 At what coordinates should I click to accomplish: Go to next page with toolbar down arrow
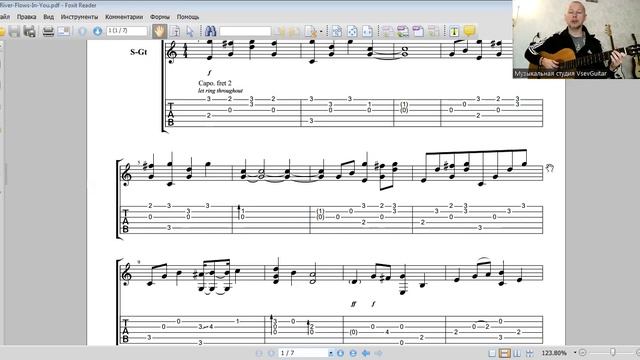point(97,31)
